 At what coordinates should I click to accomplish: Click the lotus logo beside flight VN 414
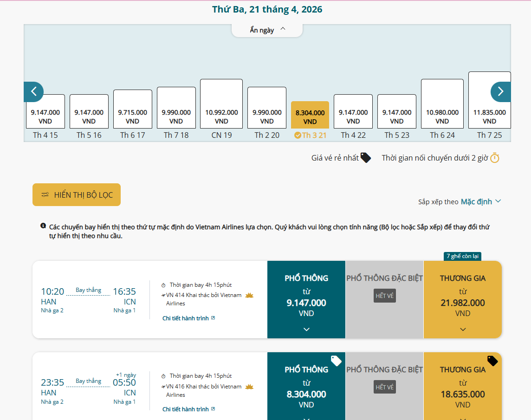(x=249, y=295)
